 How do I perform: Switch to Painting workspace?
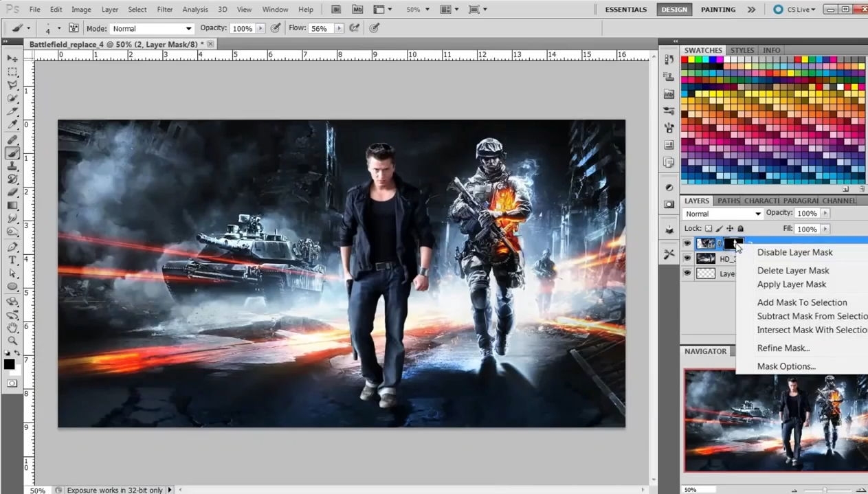(x=718, y=10)
